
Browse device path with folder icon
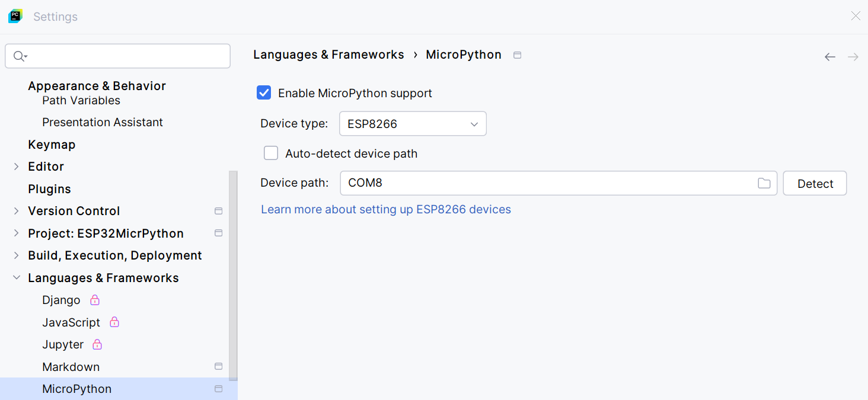[x=764, y=183]
